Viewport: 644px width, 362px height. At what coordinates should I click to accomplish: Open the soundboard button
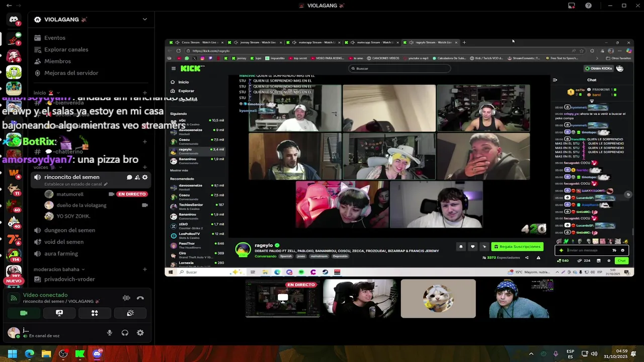(x=130, y=313)
